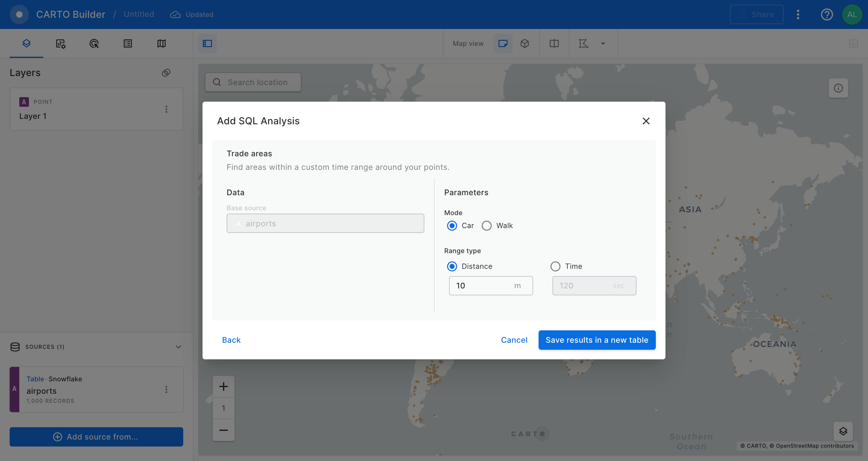Open the header three-dot options menu
868x461 pixels.
click(x=797, y=14)
